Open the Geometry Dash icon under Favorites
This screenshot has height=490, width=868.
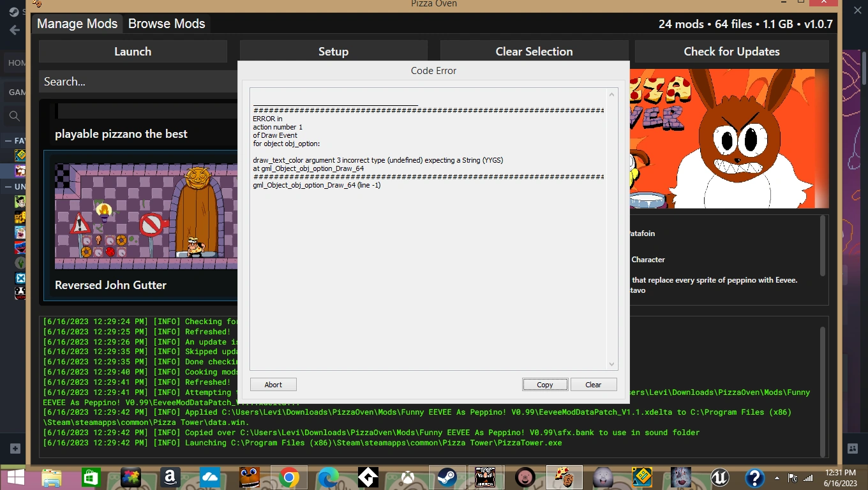(20, 156)
